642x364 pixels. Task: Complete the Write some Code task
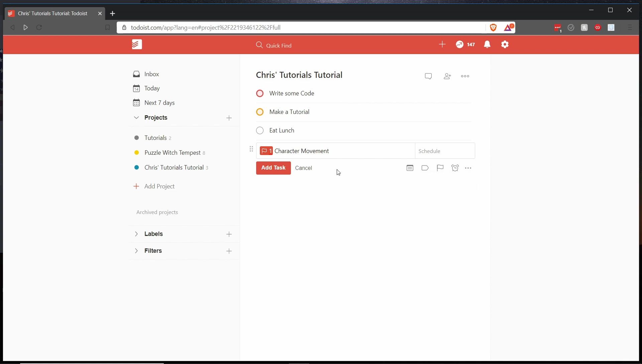click(x=260, y=94)
